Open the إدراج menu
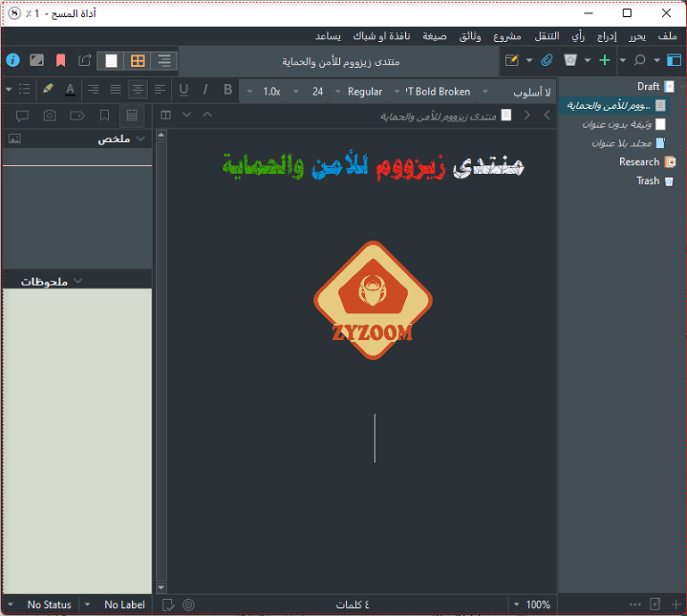Image resolution: width=687 pixels, height=616 pixels. [x=607, y=37]
